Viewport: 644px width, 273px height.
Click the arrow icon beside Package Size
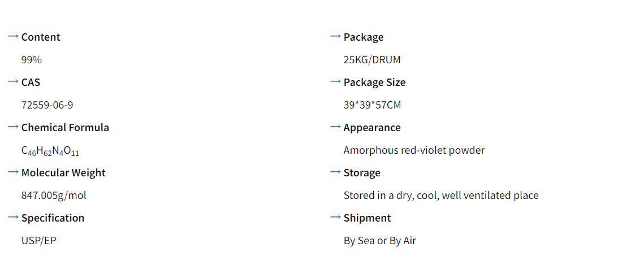click(336, 81)
